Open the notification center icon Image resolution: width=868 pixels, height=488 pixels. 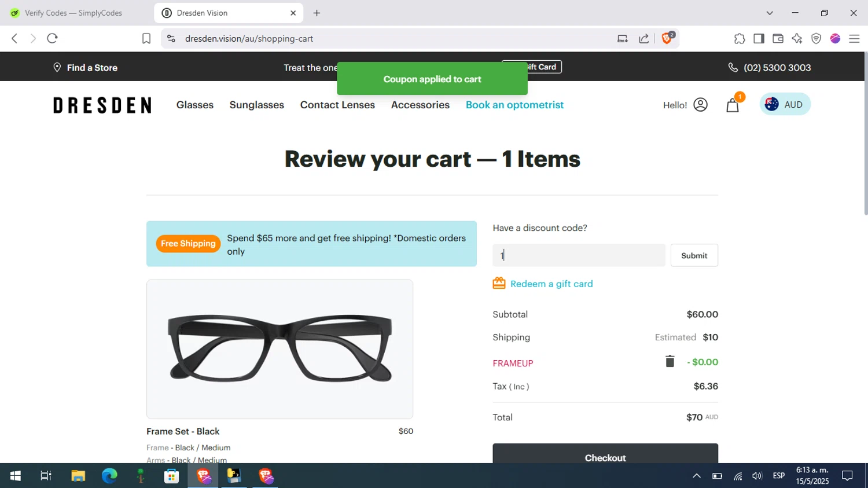pos(847,476)
